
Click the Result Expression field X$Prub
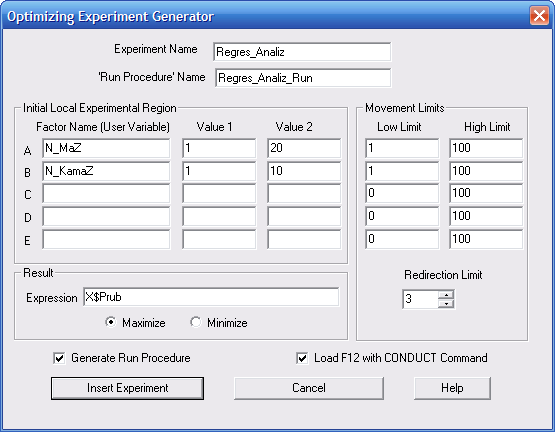(x=211, y=297)
